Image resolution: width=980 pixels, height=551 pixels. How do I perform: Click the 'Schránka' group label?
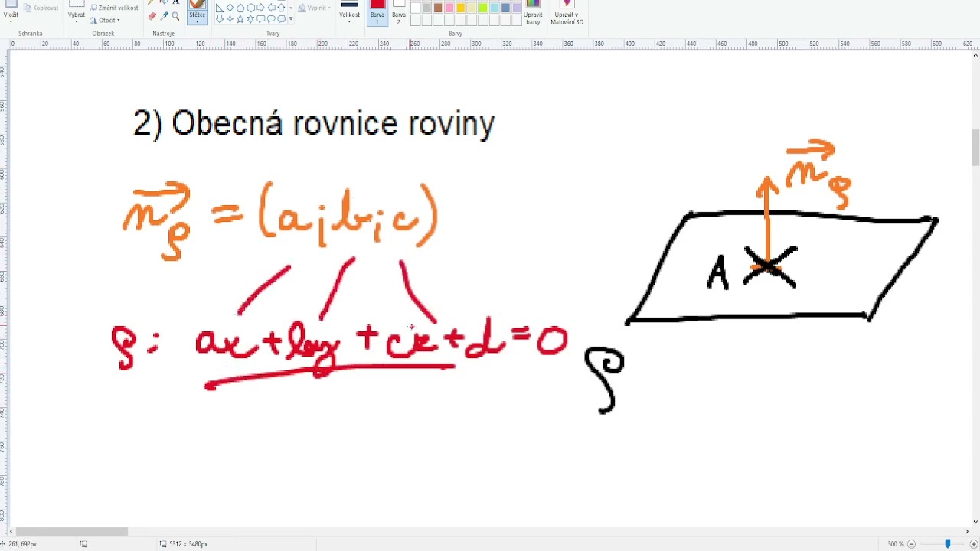pyautogui.click(x=31, y=34)
